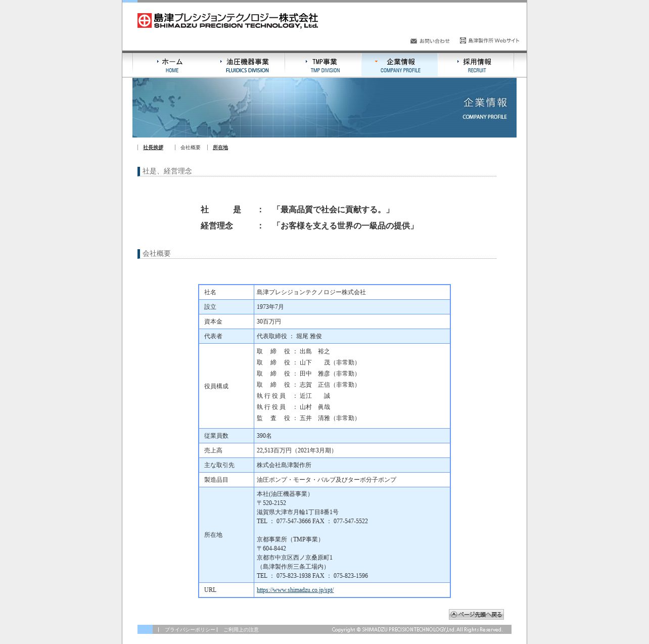This screenshot has width=649, height=644.
Task: Click the red Shimadzu logo emblem
Action: [x=145, y=21]
